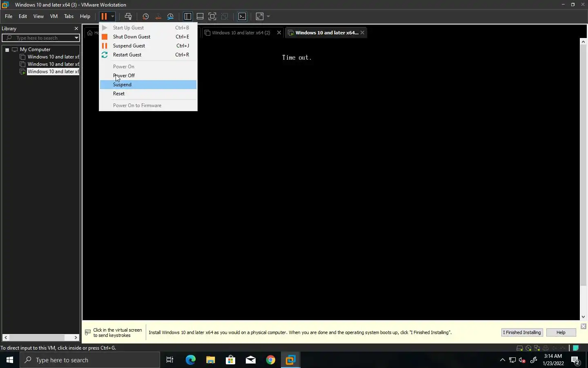588x368 pixels.
Task: Open the power options dropdown arrow
Action: point(112,16)
